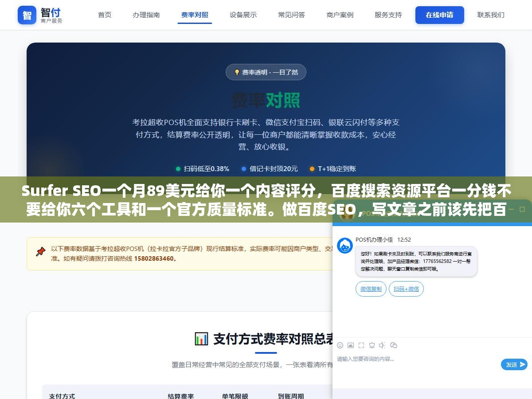
Task: Open the 设备展示 navigation item
Action: pos(243,15)
